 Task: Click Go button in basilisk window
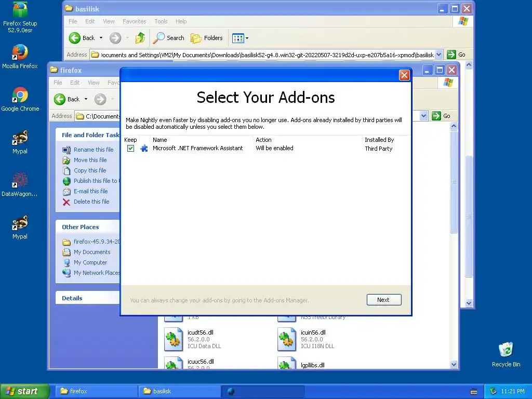456,55
